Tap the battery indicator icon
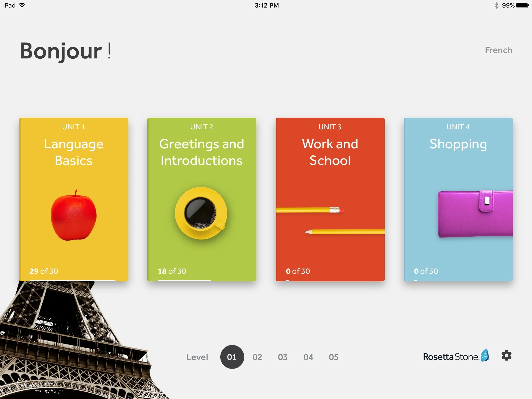 pos(523,5)
